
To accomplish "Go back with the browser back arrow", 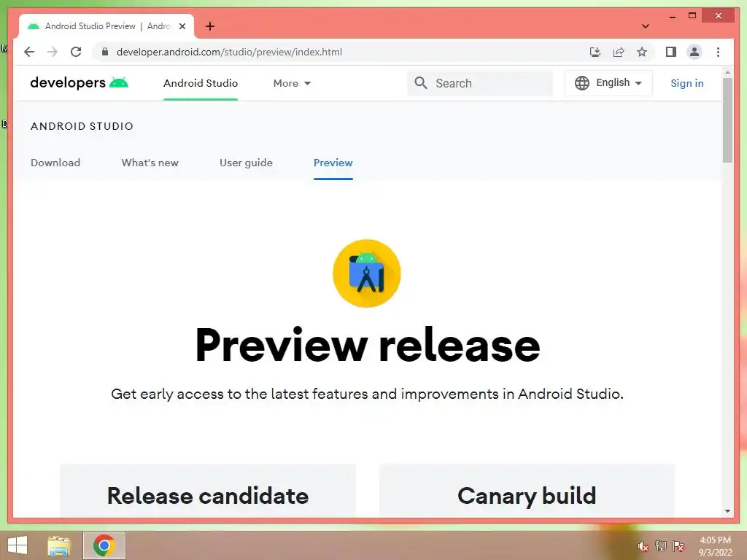I will (x=29, y=52).
